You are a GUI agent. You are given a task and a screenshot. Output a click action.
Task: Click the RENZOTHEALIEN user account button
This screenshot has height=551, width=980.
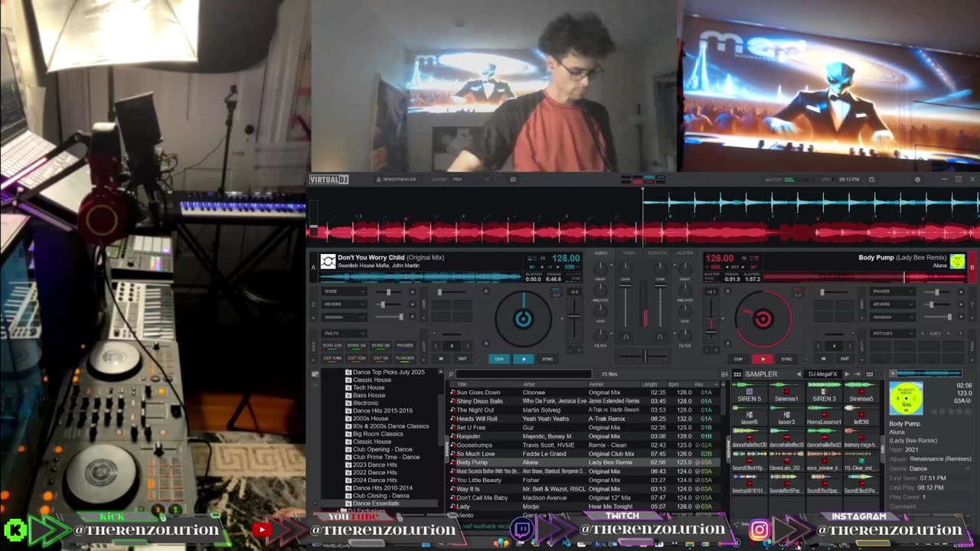396,179
